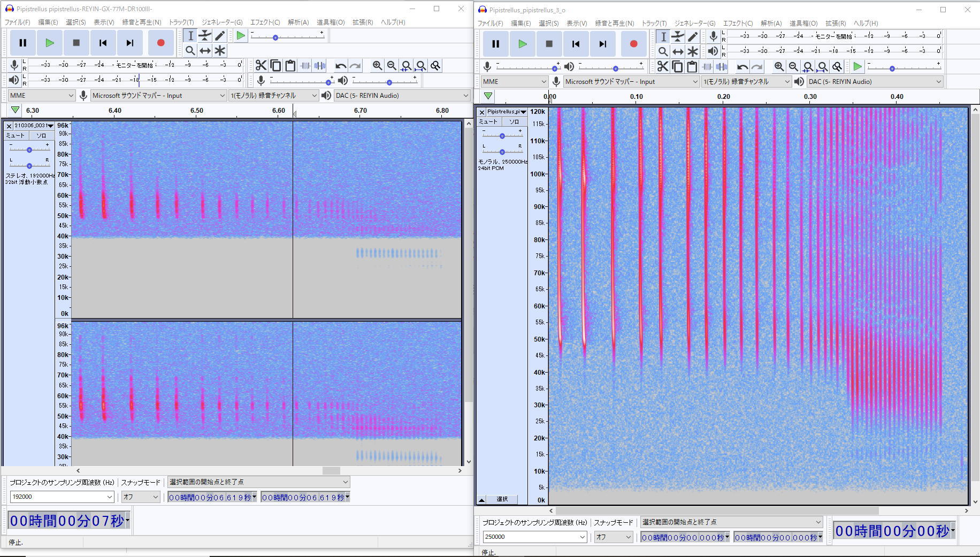Viewport: 980px width, 557px height.
Task: Select the Time Shift tool in left window
Action: pos(205,50)
